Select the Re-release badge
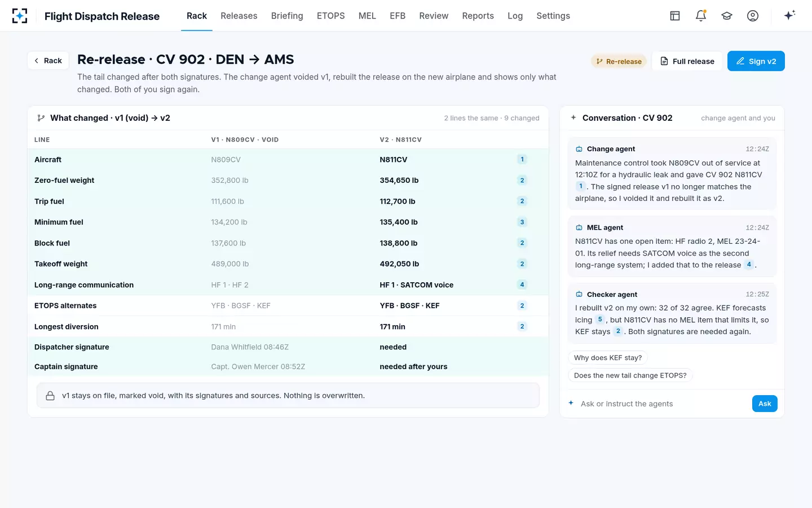812x508 pixels. coord(619,62)
